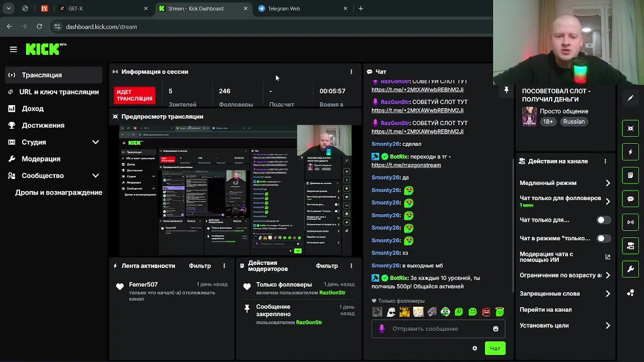Screen dimensions: 644x362
Task: Click the document list widget icon in right rail
Action: [630, 175]
